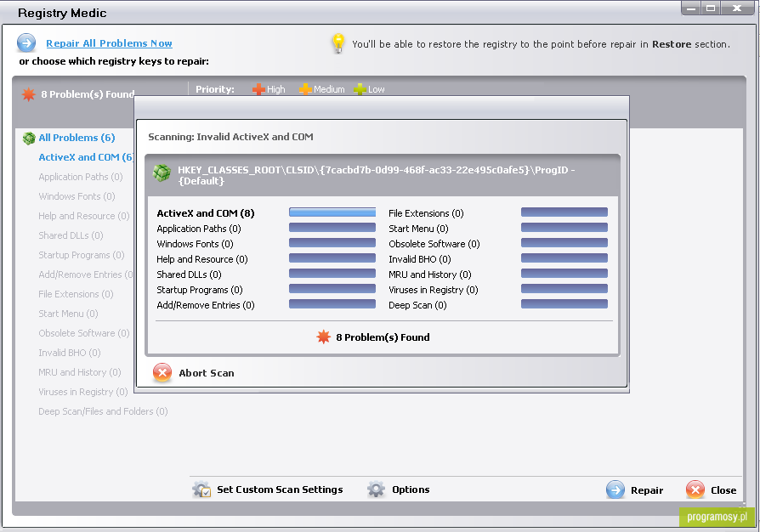Select Shared DLLs (0) in the sidebar
This screenshot has height=532, width=760.
pos(71,235)
